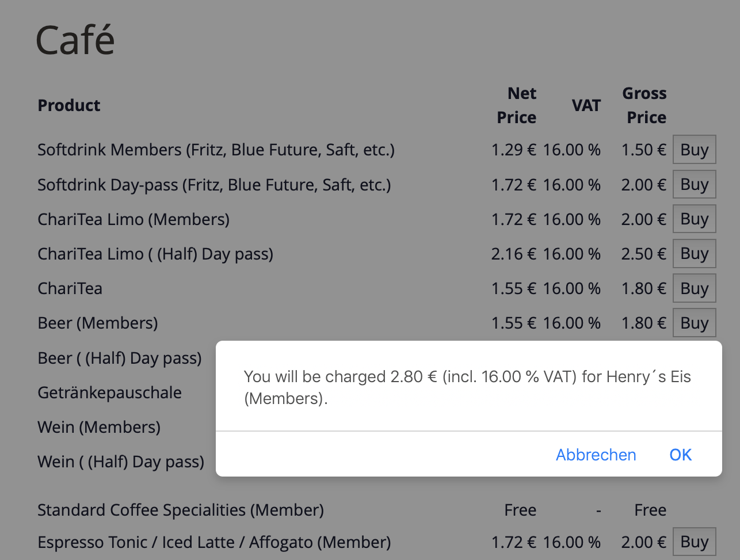Viewport: 740px width, 560px height.
Task: Click the VAT column header
Action: click(586, 105)
